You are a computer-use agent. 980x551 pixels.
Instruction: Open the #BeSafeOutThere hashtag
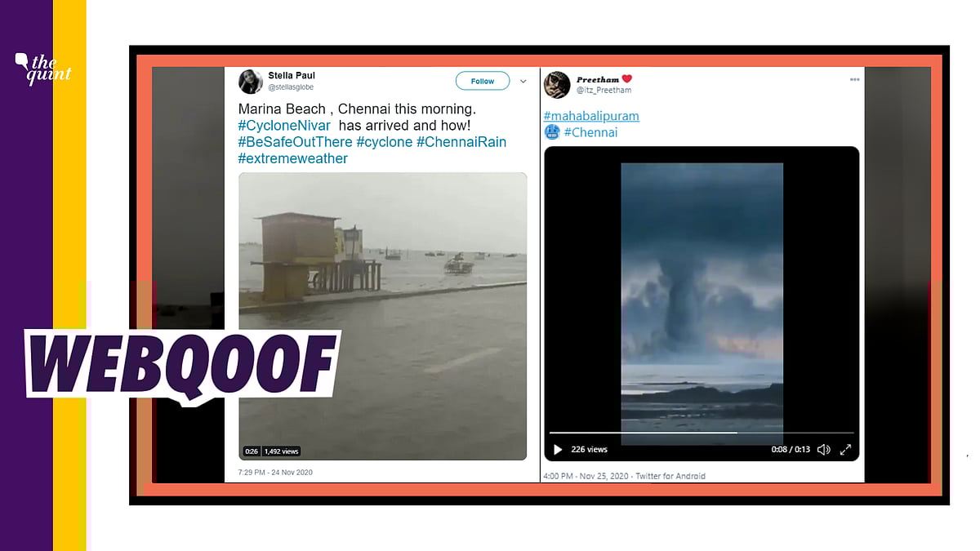(295, 142)
